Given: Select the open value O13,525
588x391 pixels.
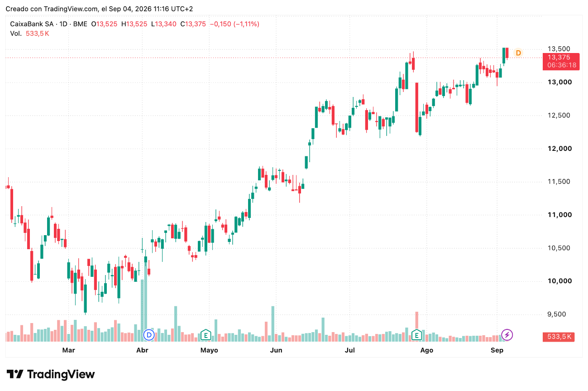Looking at the screenshot, I should tap(105, 24).
